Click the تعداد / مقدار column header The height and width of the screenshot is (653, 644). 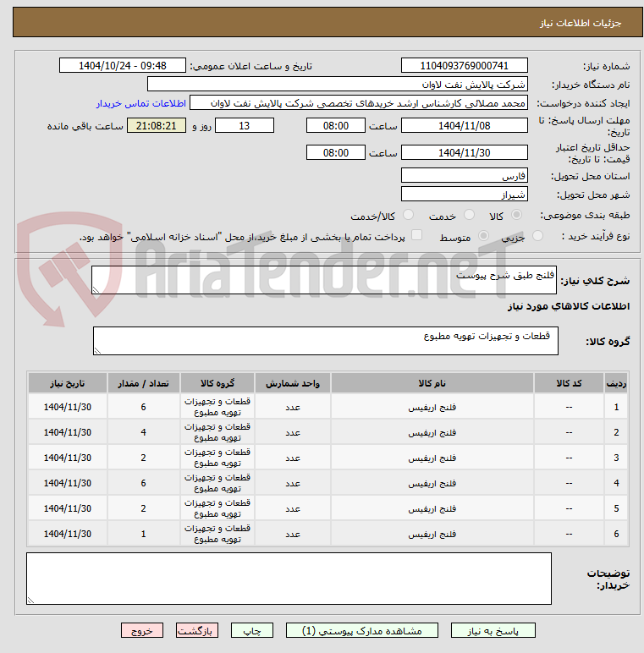coord(143,383)
